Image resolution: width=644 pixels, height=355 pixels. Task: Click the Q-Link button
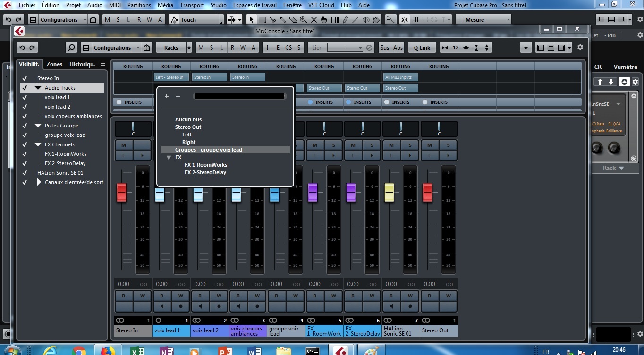[x=422, y=48]
